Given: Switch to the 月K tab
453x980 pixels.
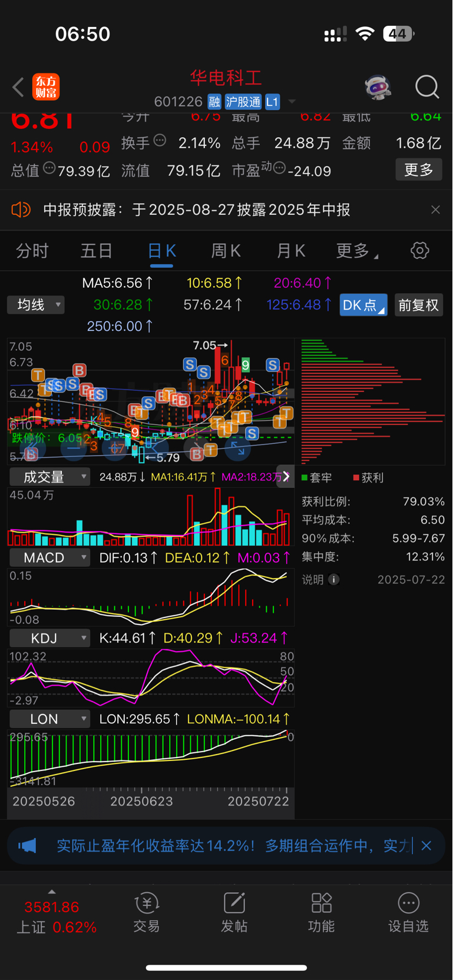Looking at the screenshot, I should point(290,251).
